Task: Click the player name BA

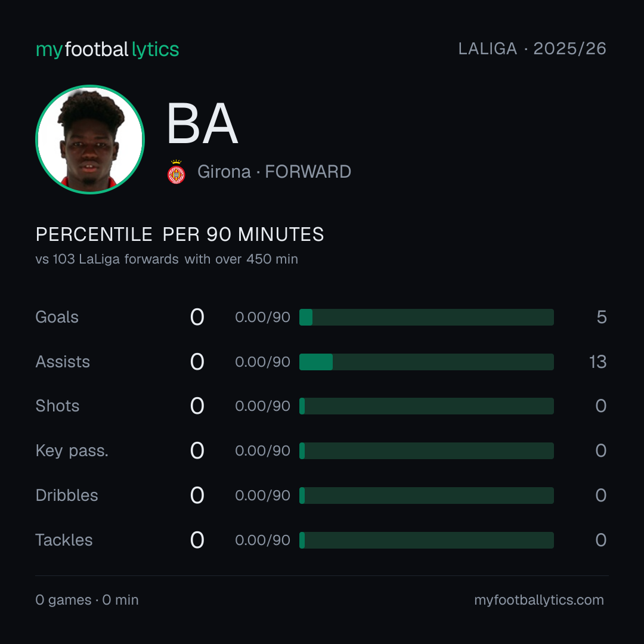Action: click(202, 123)
